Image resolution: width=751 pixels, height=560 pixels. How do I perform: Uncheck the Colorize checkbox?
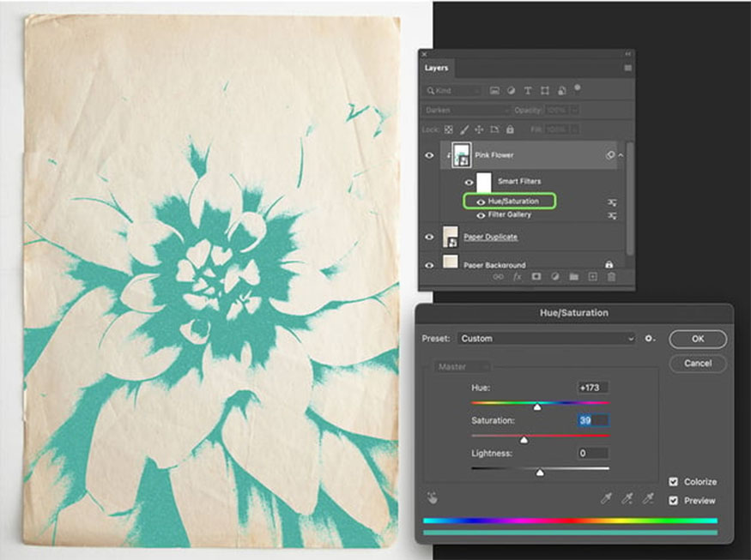[674, 481]
